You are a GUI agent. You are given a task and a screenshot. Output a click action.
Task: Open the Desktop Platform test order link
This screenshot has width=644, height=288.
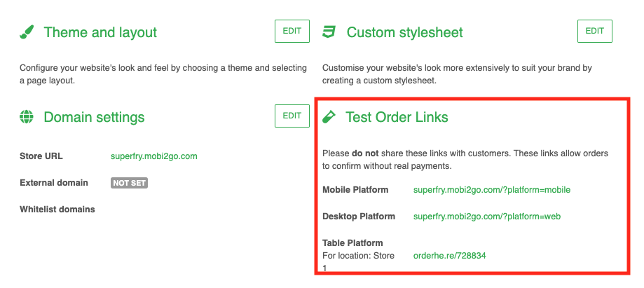pyautogui.click(x=486, y=217)
